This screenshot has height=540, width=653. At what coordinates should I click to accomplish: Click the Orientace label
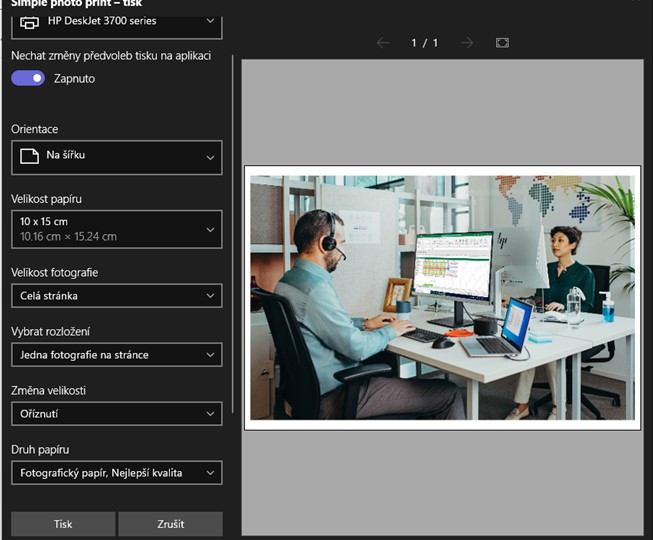(35, 129)
